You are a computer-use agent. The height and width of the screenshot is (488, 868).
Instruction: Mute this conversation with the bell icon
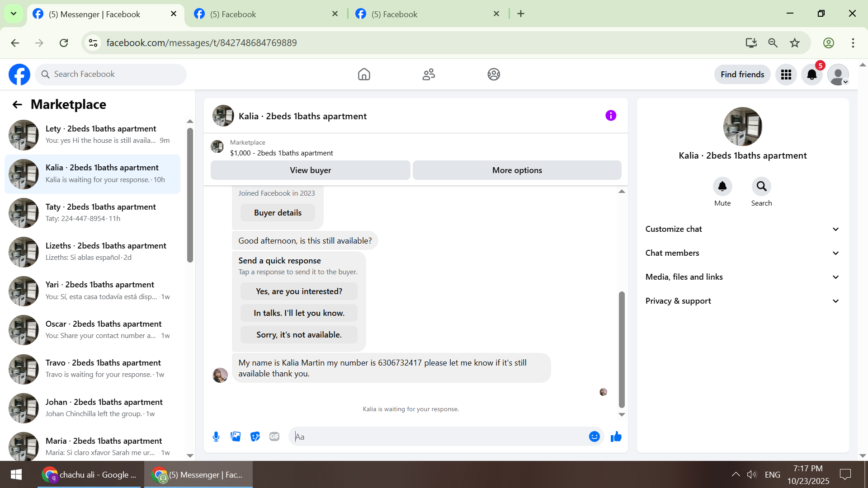coord(722,187)
